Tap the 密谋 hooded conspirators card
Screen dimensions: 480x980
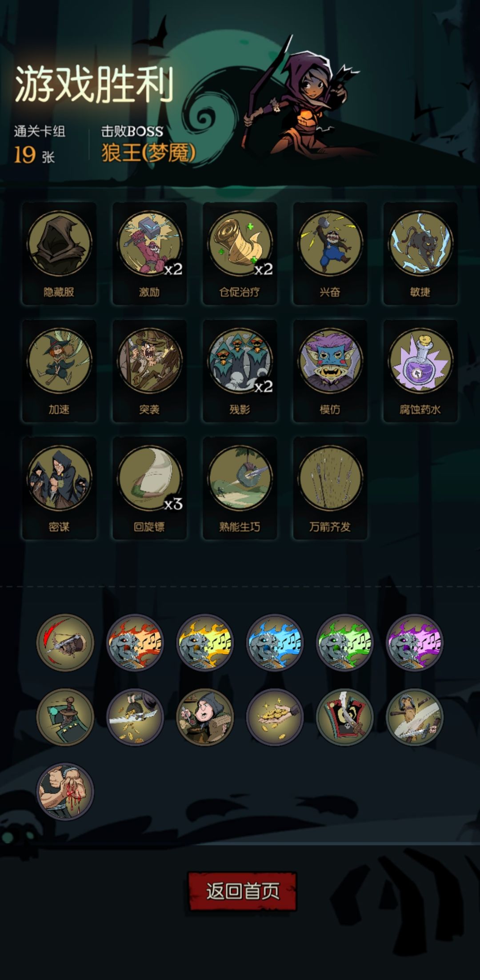tap(59, 488)
